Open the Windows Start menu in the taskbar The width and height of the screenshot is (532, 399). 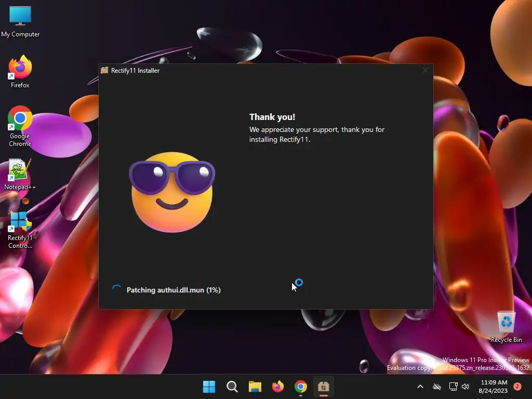tap(209, 387)
